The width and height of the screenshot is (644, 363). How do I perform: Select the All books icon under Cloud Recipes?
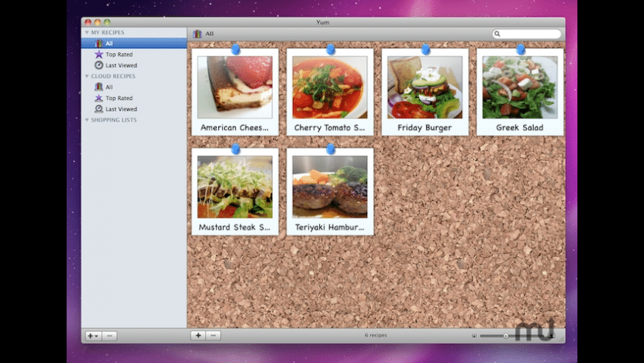[98, 87]
